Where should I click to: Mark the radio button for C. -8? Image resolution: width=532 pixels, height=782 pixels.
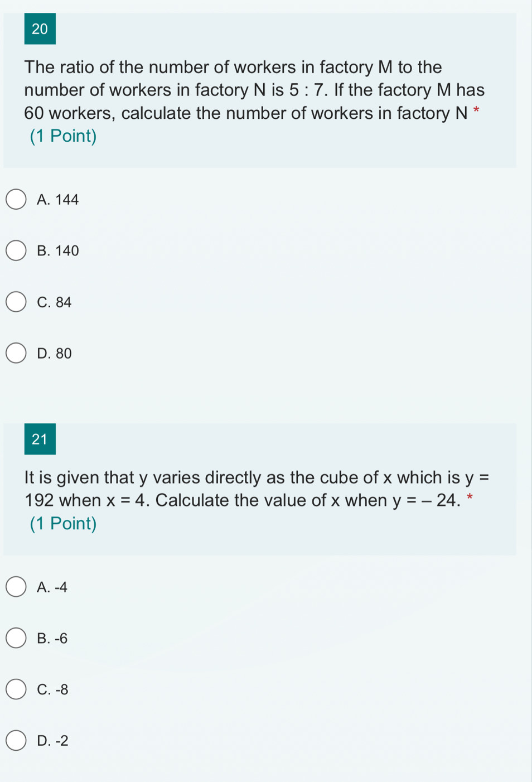coord(16,690)
